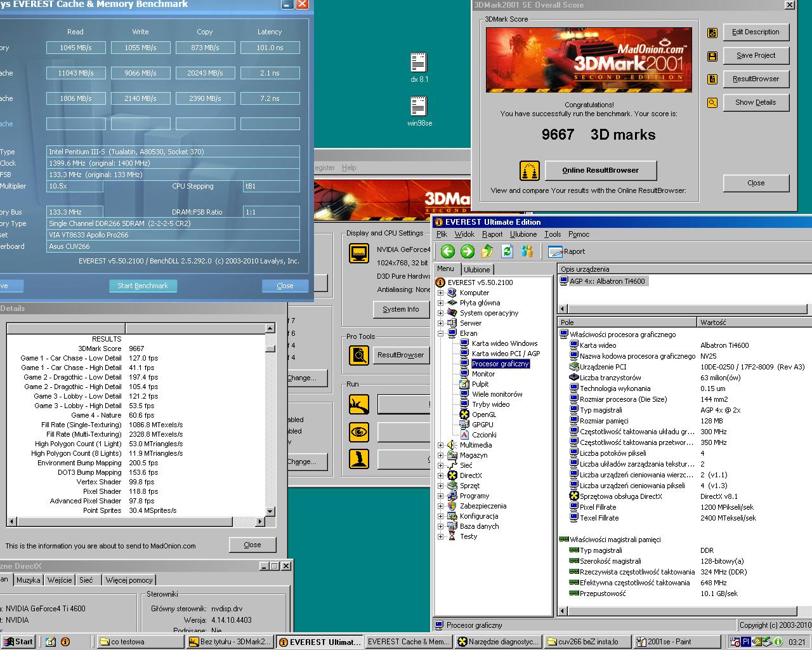812x650 pixels.
Task: Collapse the Ekran tree node
Action: coord(441,333)
